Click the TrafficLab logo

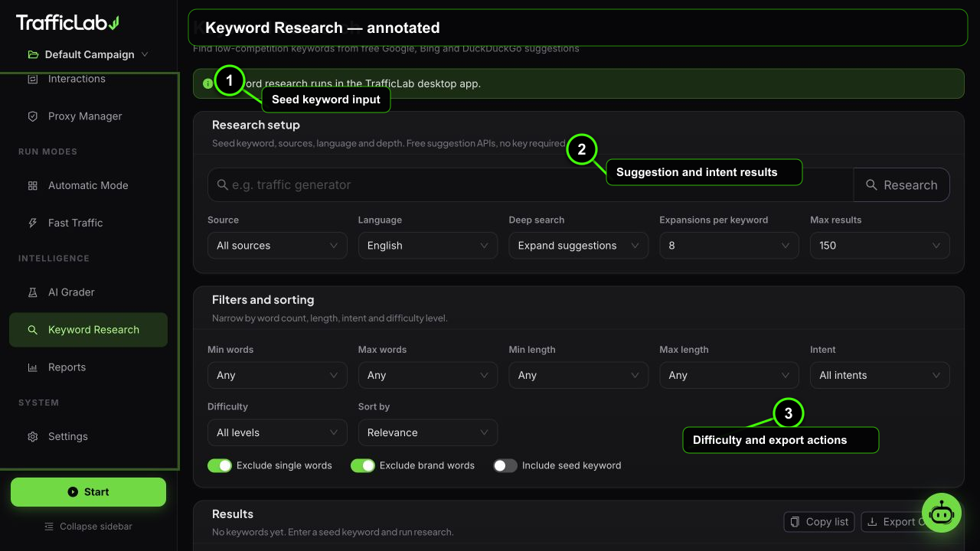pos(67,23)
